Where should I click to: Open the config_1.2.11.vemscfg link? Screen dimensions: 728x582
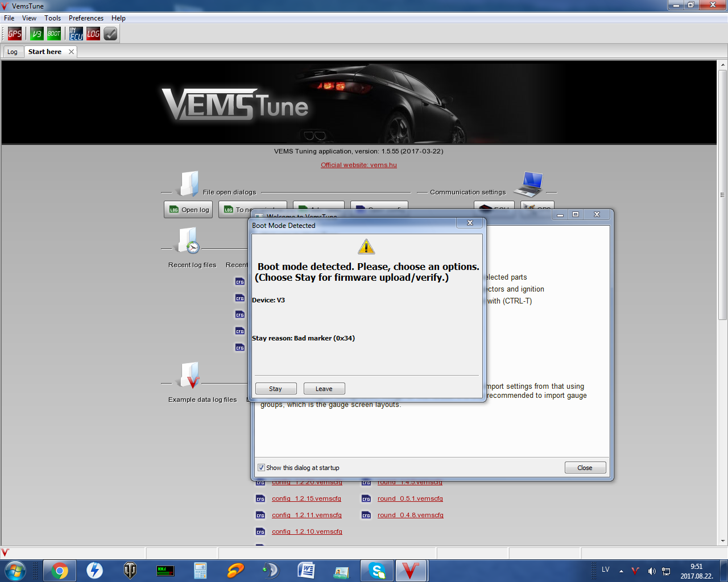[x=307, y=515]
